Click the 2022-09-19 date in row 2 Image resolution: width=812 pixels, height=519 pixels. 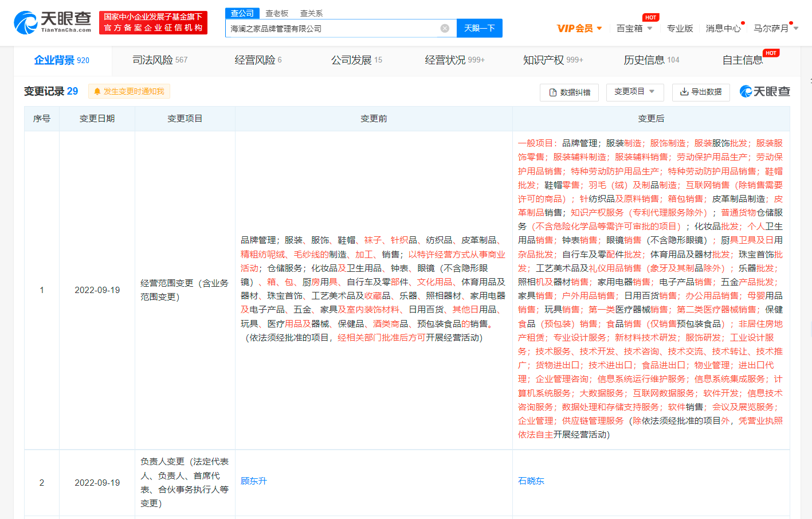point(97,483)
